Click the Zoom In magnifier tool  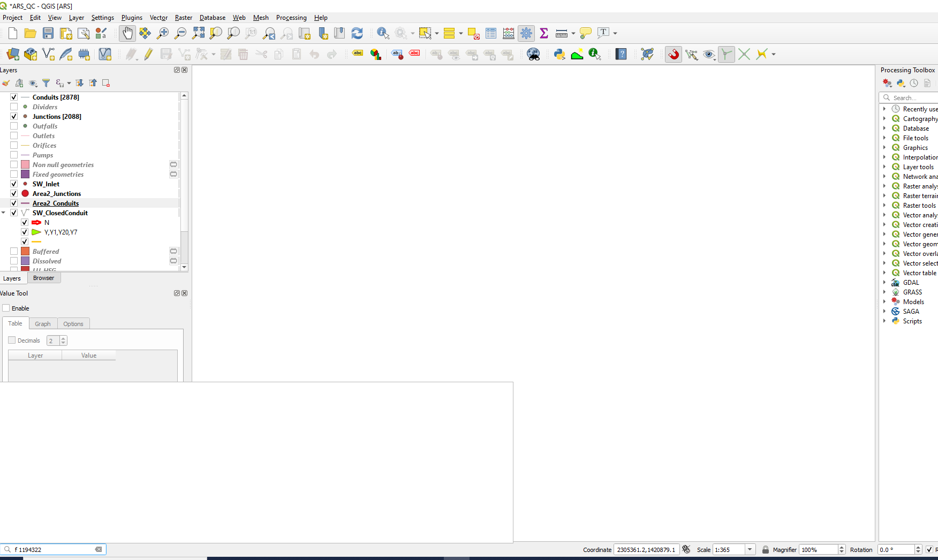pyautogui.click(x=162, y=33)
